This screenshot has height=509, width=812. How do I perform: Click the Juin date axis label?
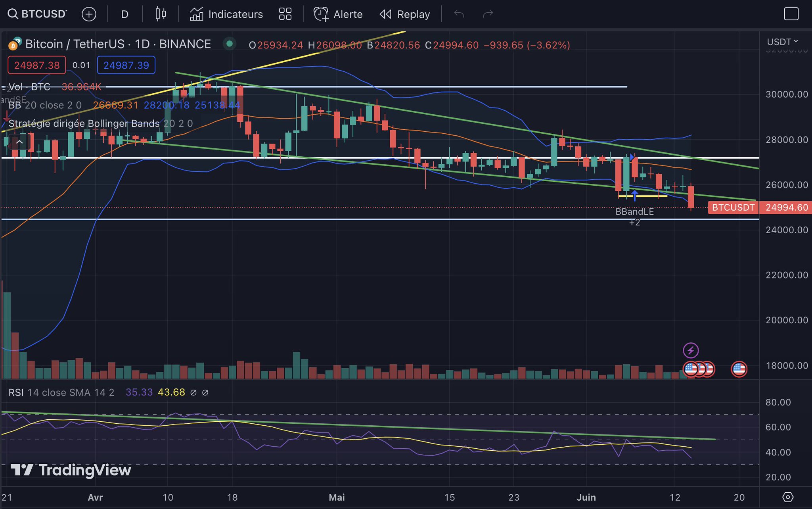[586, 497]
